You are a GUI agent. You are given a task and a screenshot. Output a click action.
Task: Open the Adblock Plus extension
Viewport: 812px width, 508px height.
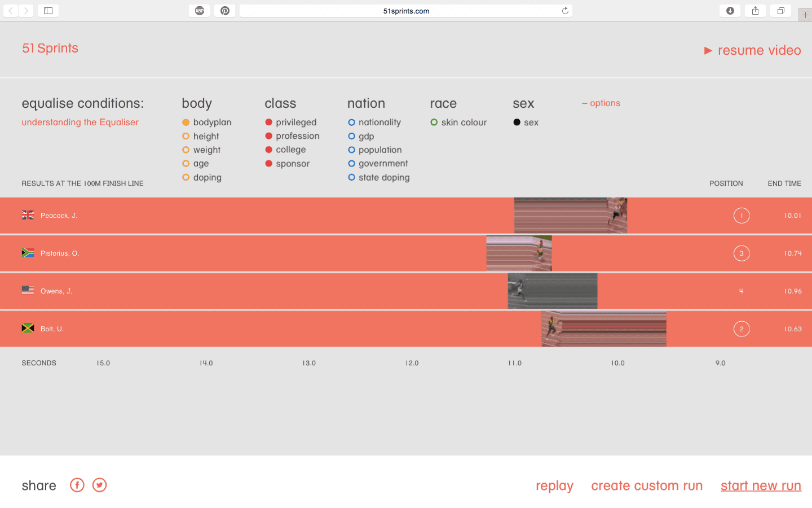[x=200, y=11]
